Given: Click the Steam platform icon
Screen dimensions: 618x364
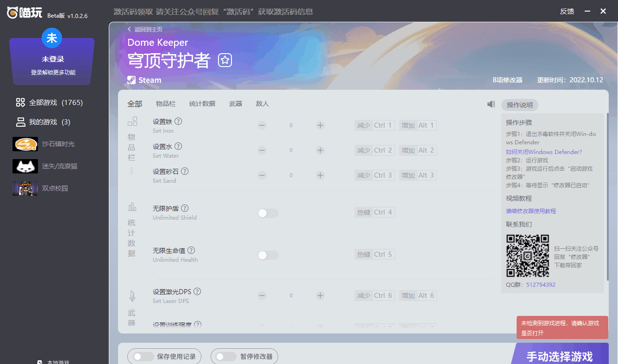Looking at the screenshot, I should (131, 80).
